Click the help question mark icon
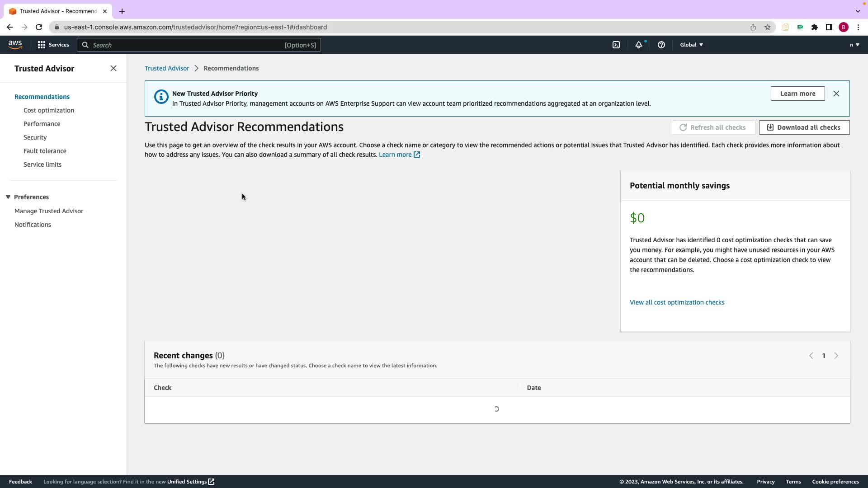The image size is (868, 488). (661, 45)
